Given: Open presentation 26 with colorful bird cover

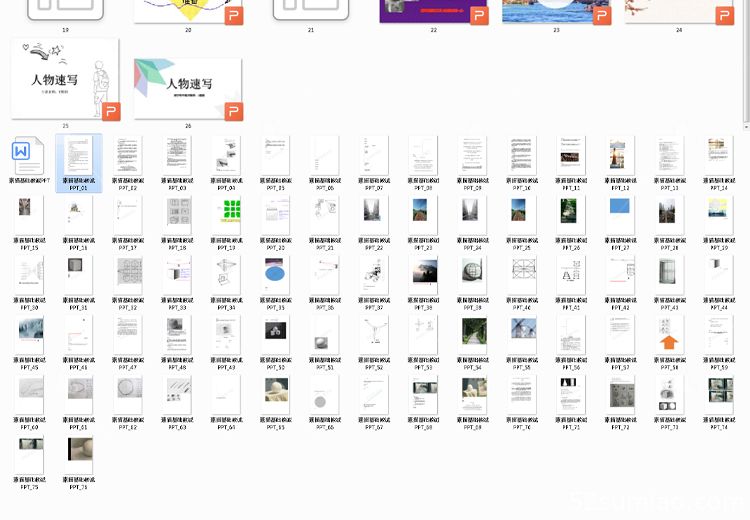Looking at the screenshot, I should coord(188,89).
